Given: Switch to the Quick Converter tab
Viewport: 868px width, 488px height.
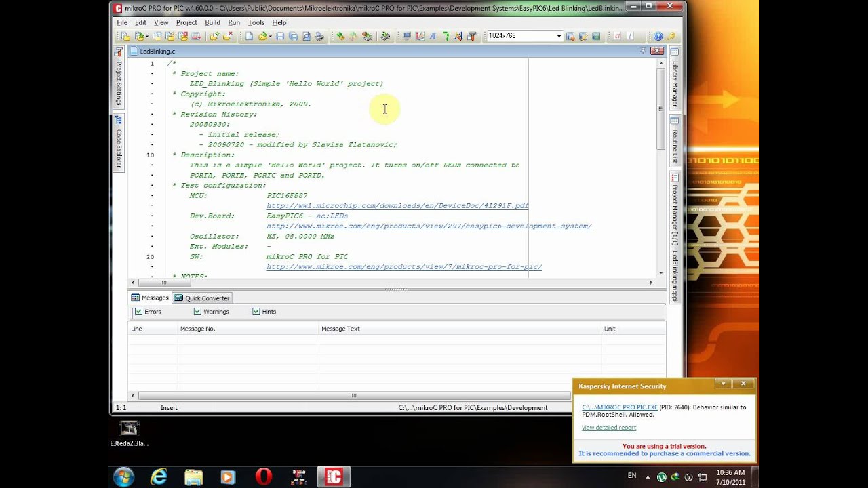Looking at the screenshot, I should click(x=202, y=298).
